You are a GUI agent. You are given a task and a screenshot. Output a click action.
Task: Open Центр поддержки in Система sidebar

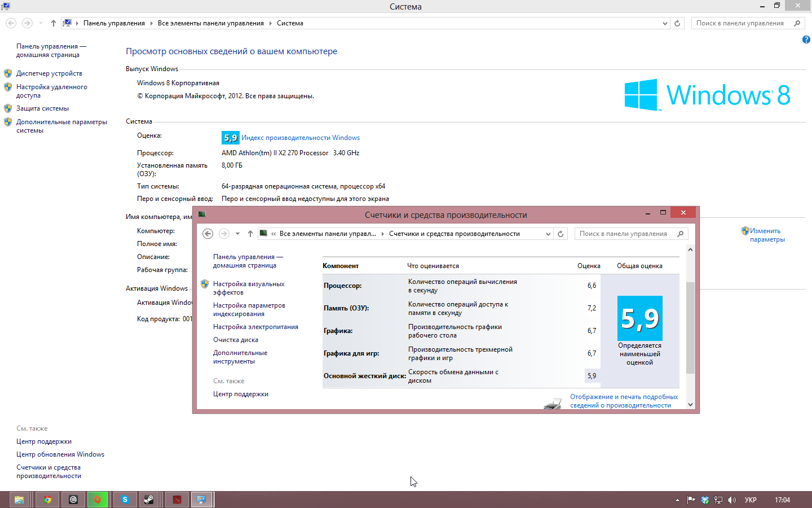[x=44, y=441]
